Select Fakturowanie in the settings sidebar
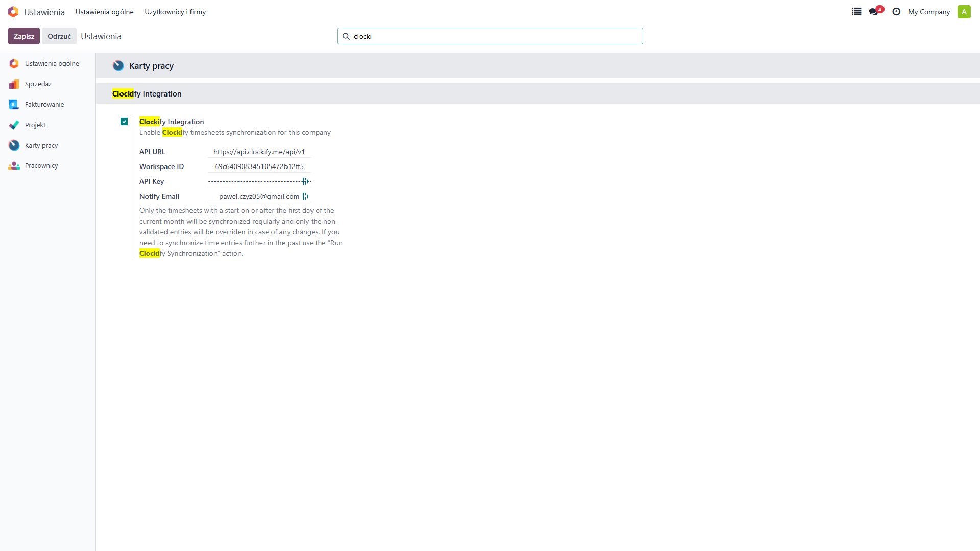 pyautogui.click(x=44, y=105)
